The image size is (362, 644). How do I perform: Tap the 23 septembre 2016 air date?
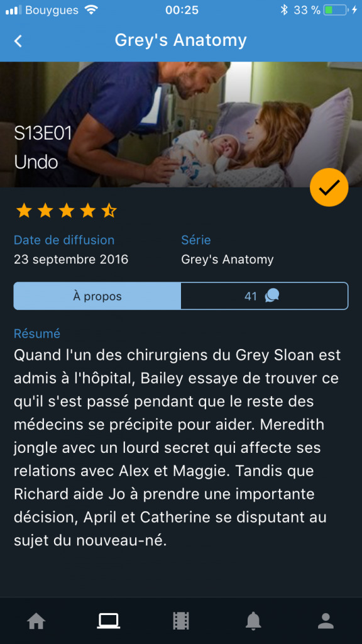tap(71, 260)
